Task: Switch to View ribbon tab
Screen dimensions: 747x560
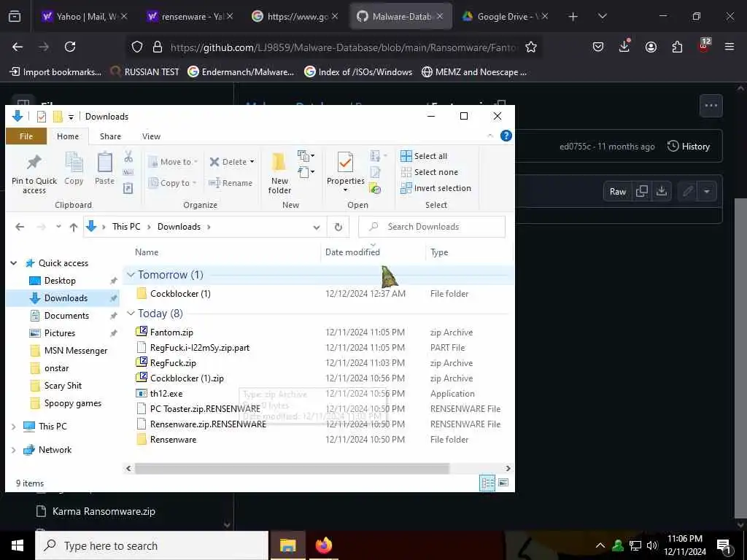Action: [x=151, y=136]
